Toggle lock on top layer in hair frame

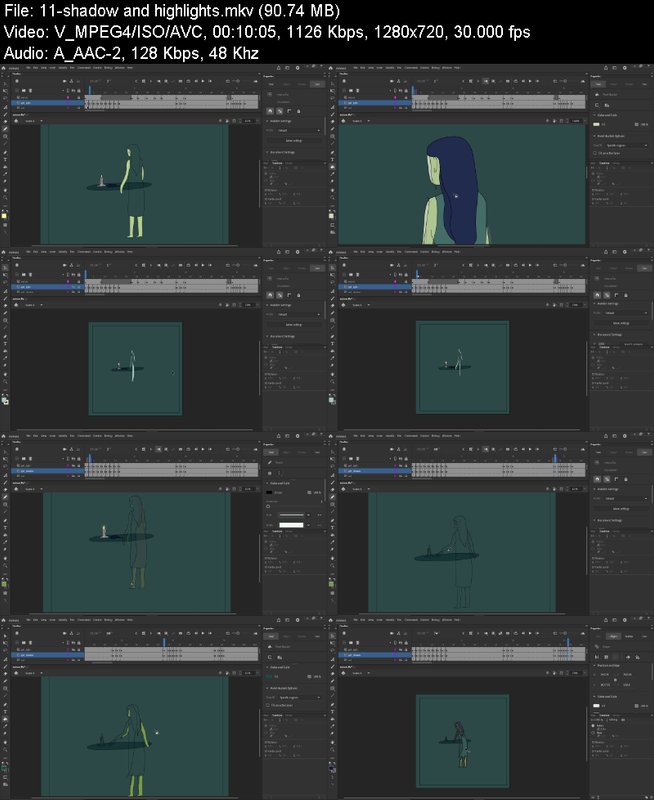click(x=406, y=97)
